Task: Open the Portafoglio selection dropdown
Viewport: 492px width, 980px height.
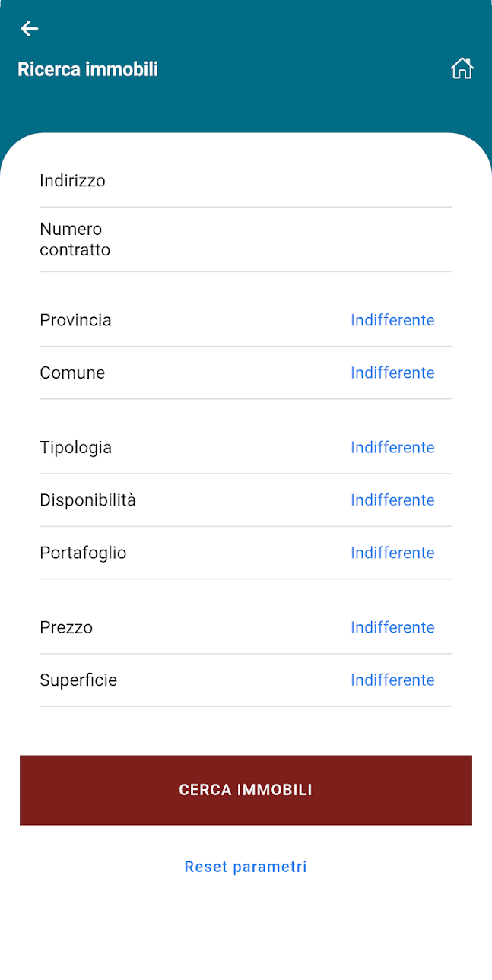Action: [x=392, y=553]
